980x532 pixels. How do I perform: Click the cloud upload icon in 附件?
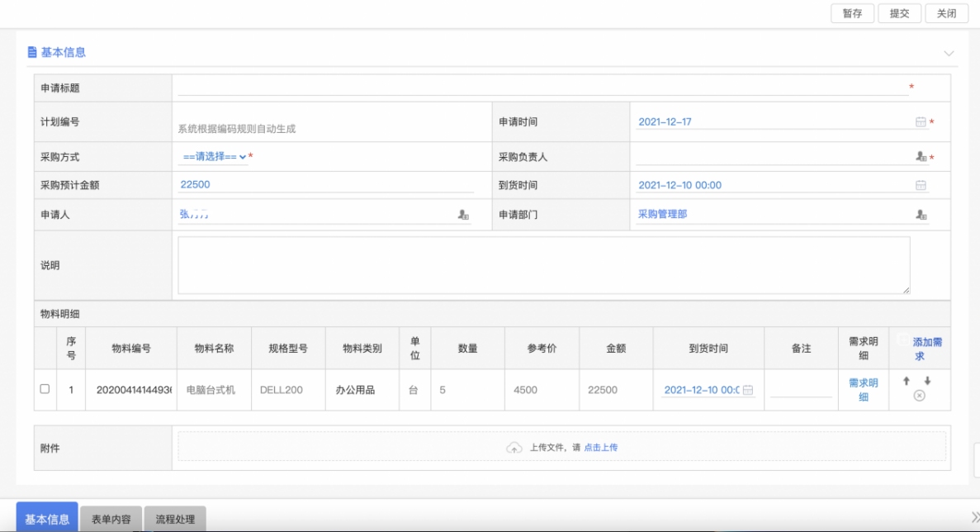[x=514, y=448]
